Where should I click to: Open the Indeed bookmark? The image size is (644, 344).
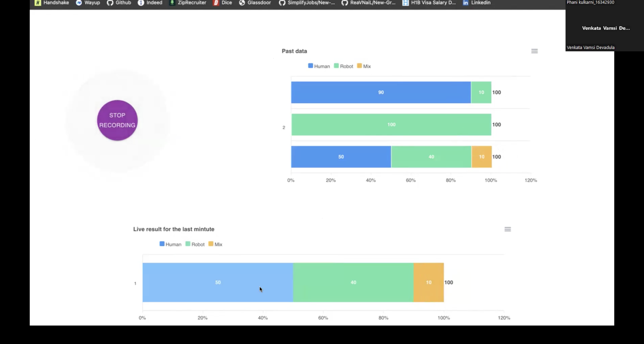point(150,3)
